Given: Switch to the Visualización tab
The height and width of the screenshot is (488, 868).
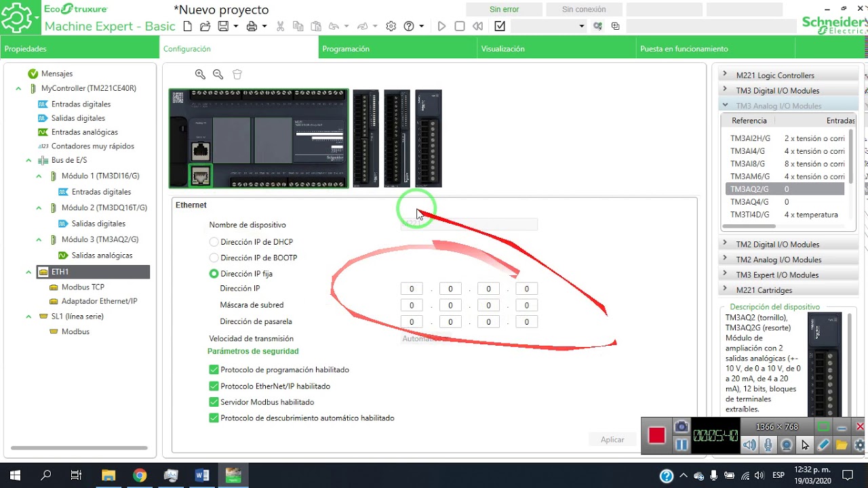Looking at the screenshot, I should (557, 49).
